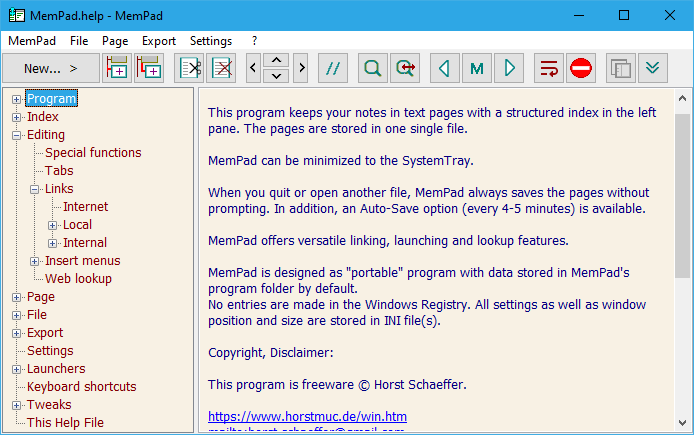Expand the Page tree node

click(x=16, y=297)
